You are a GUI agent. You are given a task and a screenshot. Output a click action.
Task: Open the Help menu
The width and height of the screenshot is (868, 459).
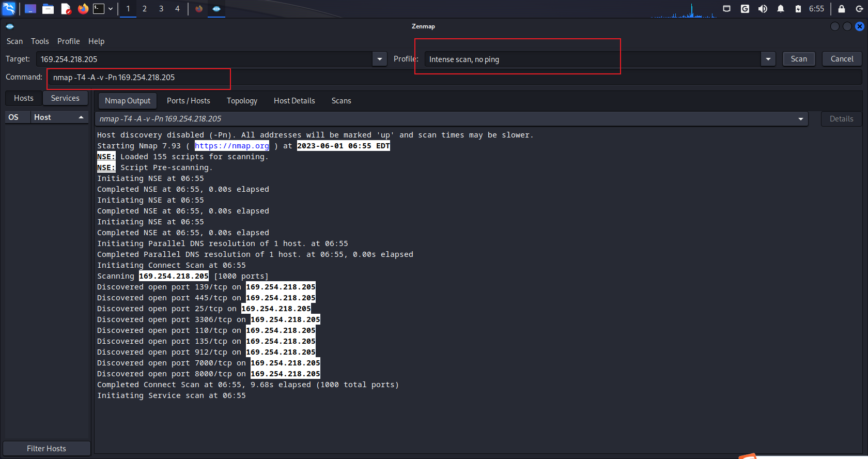[x=96, y=41]
